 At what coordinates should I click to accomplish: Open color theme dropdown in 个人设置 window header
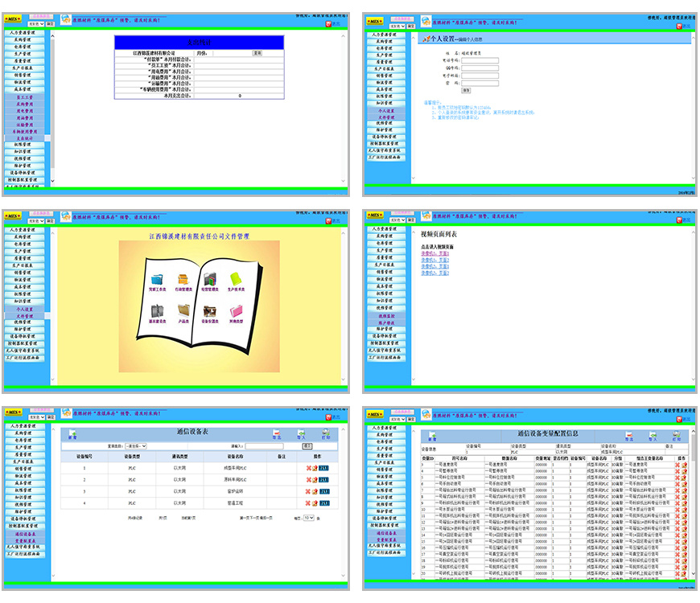[397, 27]
